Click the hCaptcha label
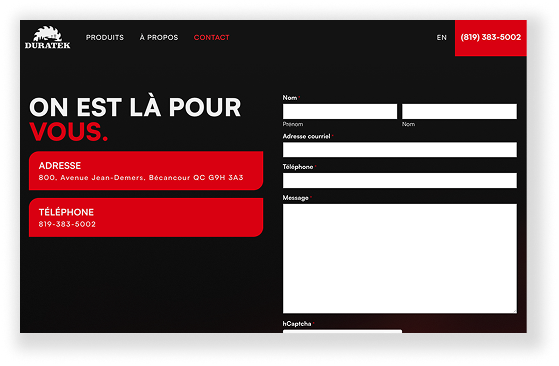This screenshot has width=559, height=366. (x=297, y=324)
